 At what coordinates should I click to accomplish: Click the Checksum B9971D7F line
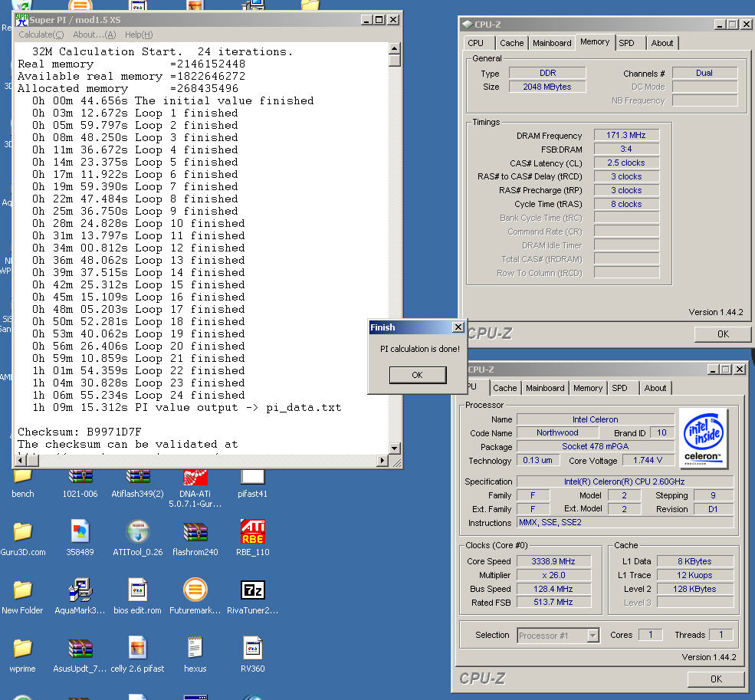pos(80,432)
